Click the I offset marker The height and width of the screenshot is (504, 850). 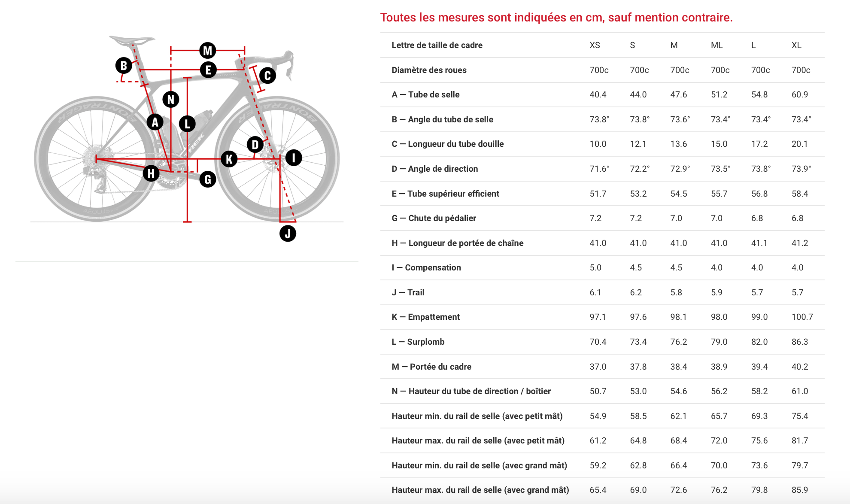294,158
